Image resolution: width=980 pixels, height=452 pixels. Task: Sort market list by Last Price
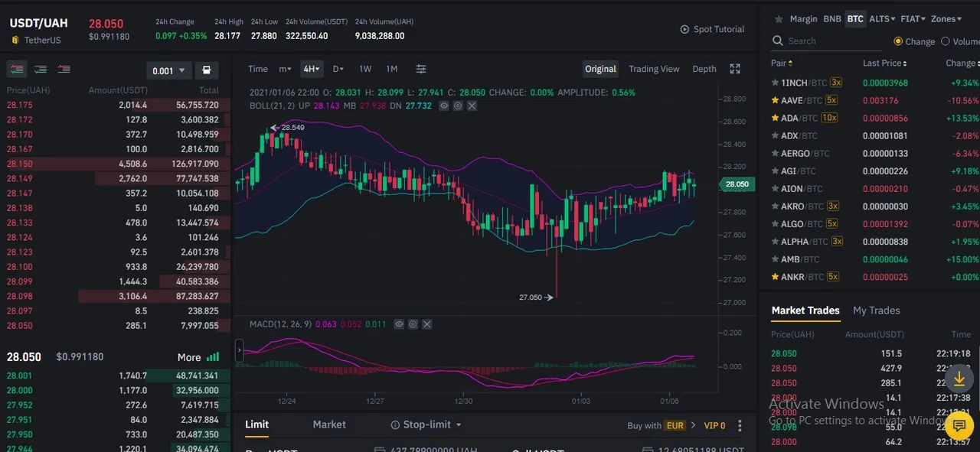[884, 63]
